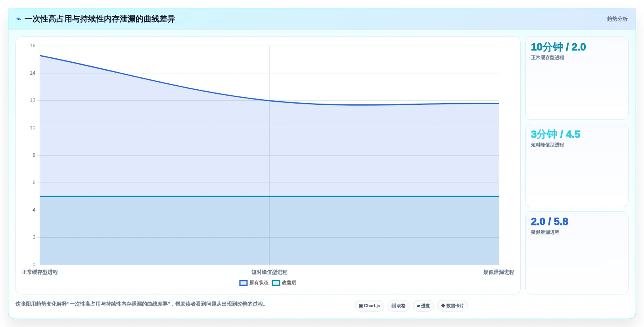Click the 原有状态 legend label
This screenshot has height=327, width=644.
pyautogui.click(x=259, y=283)
